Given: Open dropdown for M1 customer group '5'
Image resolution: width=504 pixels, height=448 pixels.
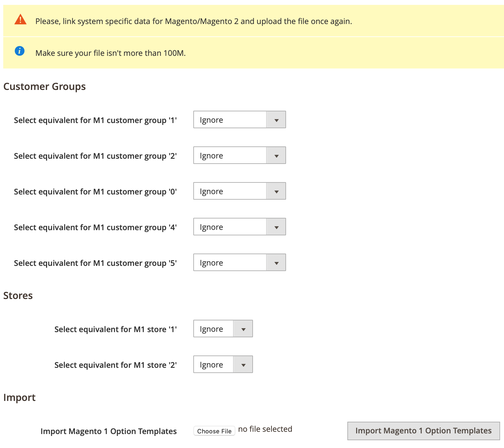Looking at the screenshot, I should coord(240,262).
